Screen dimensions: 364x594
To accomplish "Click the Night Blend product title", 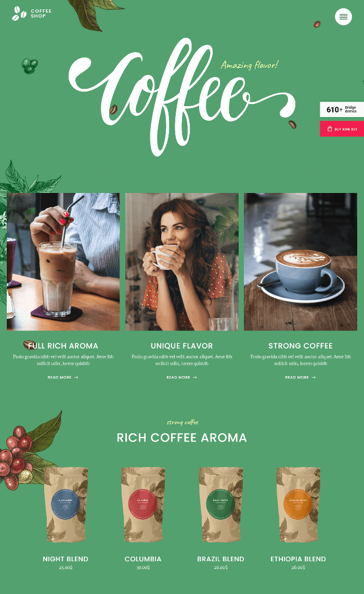I will (x=66, y=559).
